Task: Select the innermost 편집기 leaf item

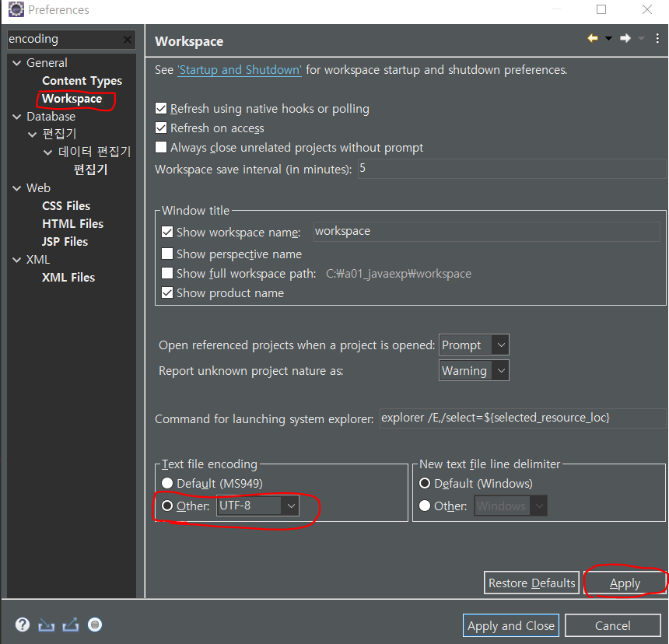Action: 90,170
